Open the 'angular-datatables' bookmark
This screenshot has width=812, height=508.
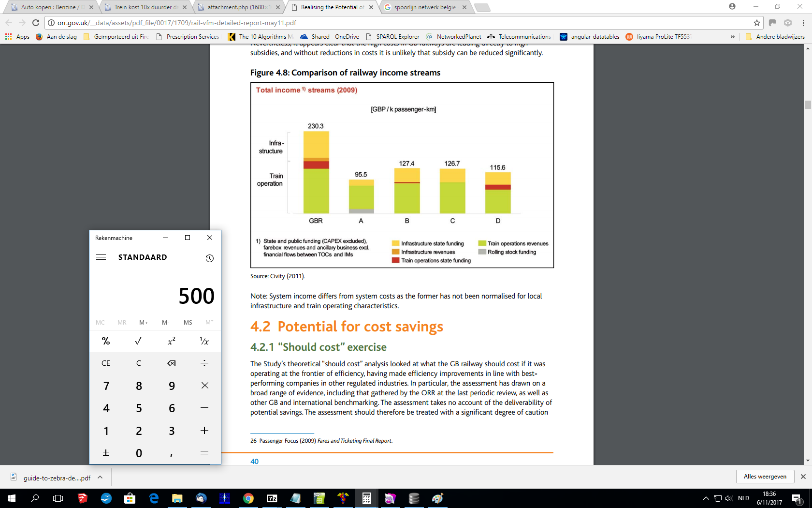[590, 37]
